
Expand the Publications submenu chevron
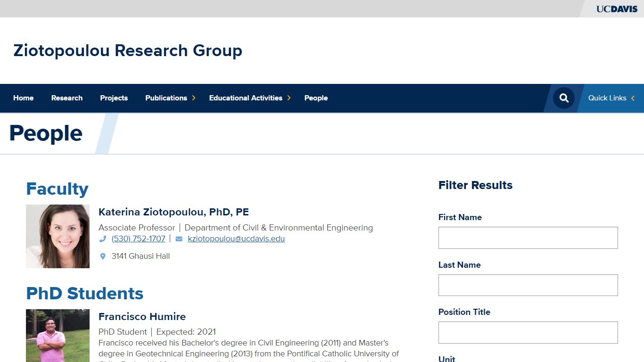(193, 98)
